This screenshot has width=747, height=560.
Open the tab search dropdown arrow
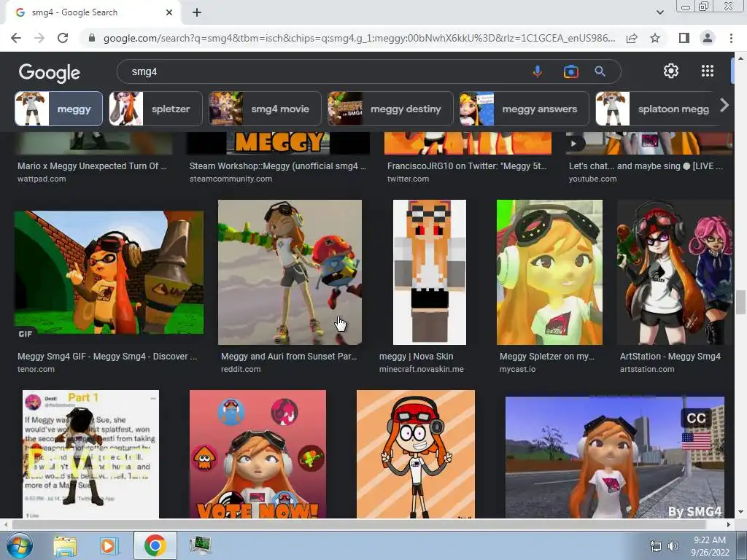click(659, 12)
